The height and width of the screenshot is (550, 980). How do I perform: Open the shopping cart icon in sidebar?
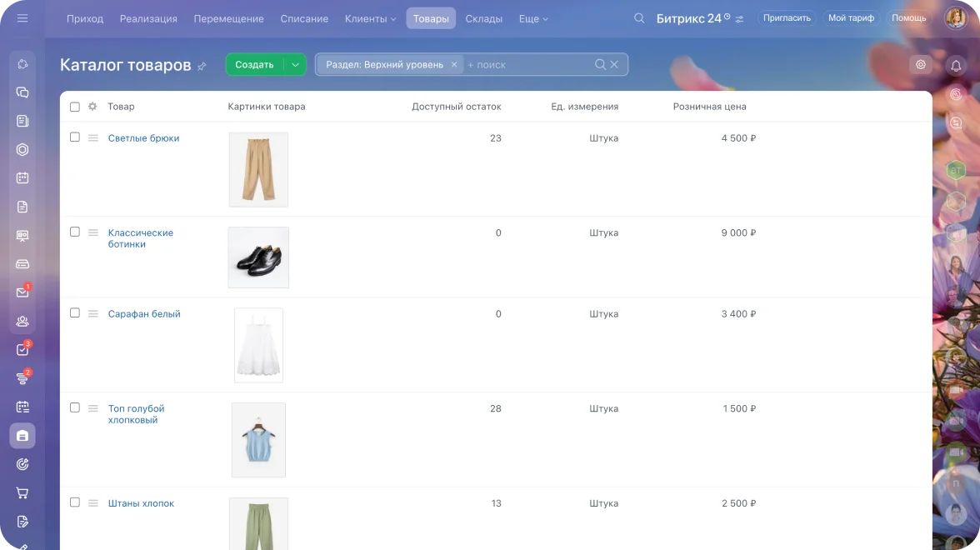[22, 493]
